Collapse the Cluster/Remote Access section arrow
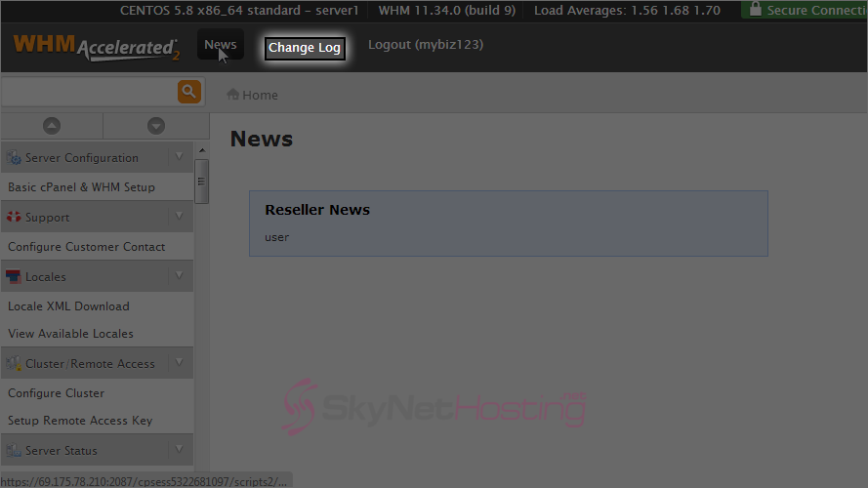Screen dimensions: 868x488 [180, 362]
